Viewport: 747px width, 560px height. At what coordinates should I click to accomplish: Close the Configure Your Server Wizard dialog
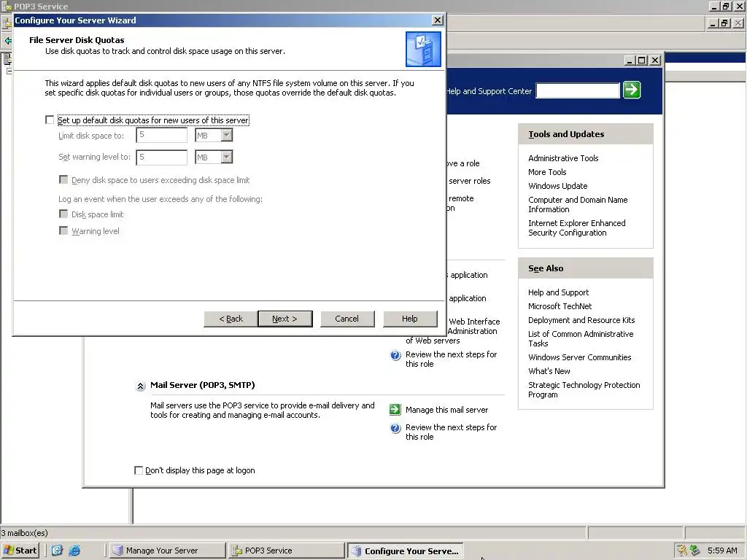coord(438,20)
